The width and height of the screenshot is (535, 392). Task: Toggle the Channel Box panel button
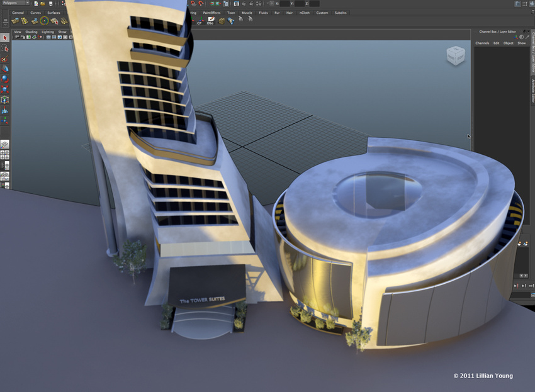pos(532,4)
